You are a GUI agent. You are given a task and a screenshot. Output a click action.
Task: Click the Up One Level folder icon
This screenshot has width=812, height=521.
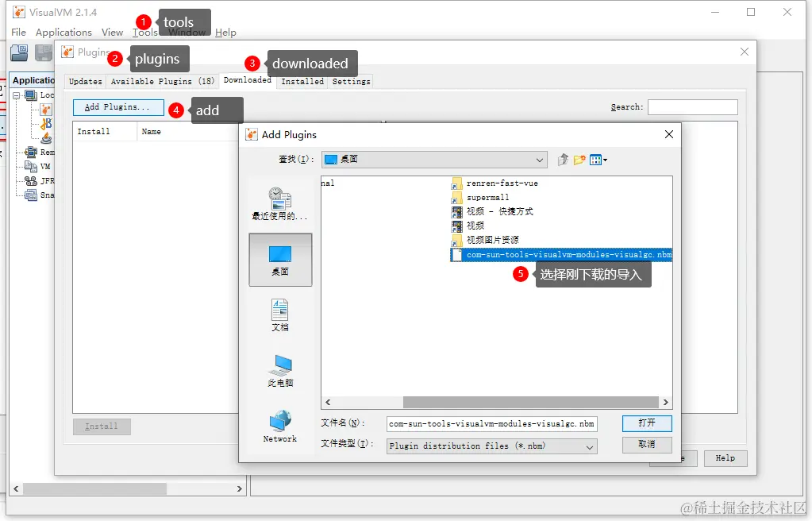pyautogui.click(x=563, y=160)
